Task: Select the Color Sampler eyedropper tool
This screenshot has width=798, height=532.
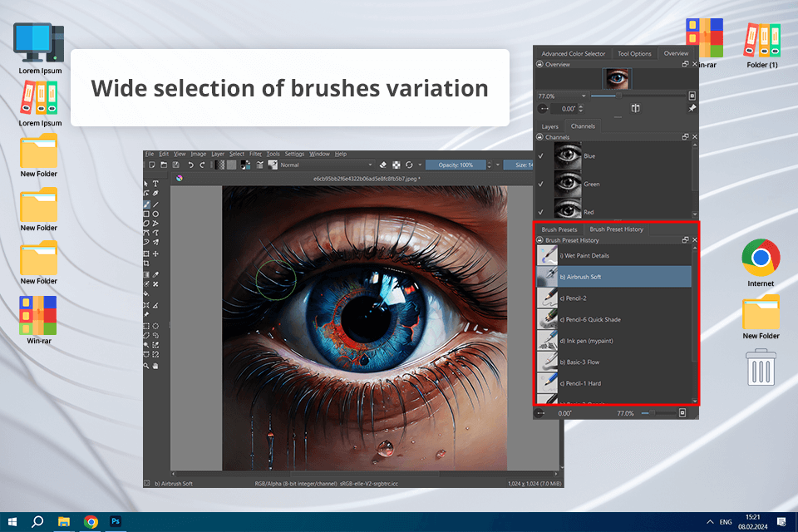Action: coord(155,274)
